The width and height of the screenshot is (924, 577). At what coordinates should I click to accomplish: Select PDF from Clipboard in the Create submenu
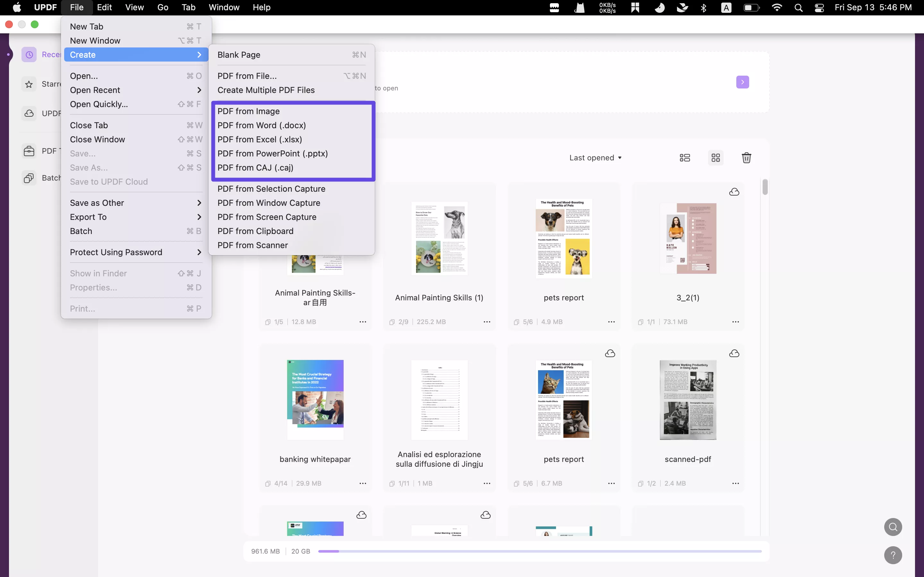pyautogui.click(x=255, y=231)
